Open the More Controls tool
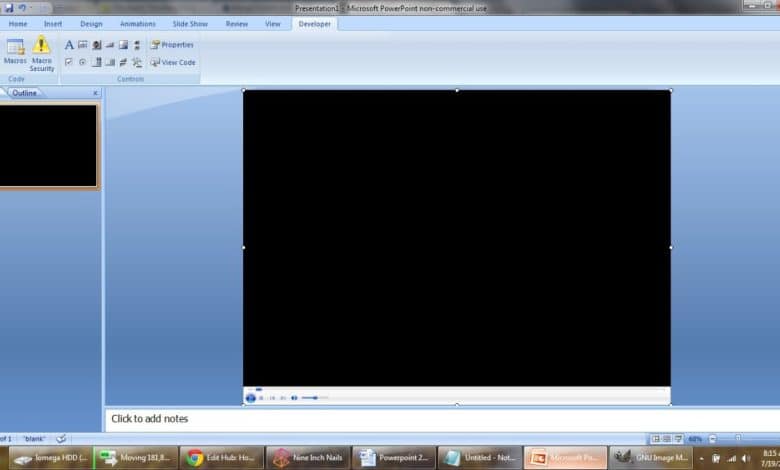 [137, 62]
